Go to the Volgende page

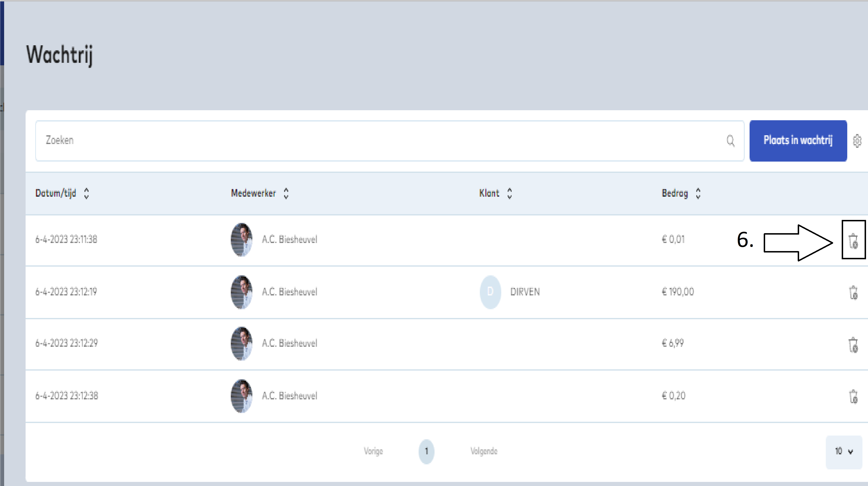(484, 451)
